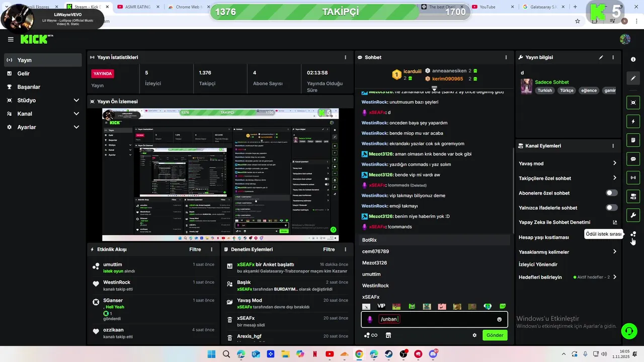Image resolution: width=644 pixels, height=362 pixels.
Task: Click the /unban chat input field
Action: (434, 319)
